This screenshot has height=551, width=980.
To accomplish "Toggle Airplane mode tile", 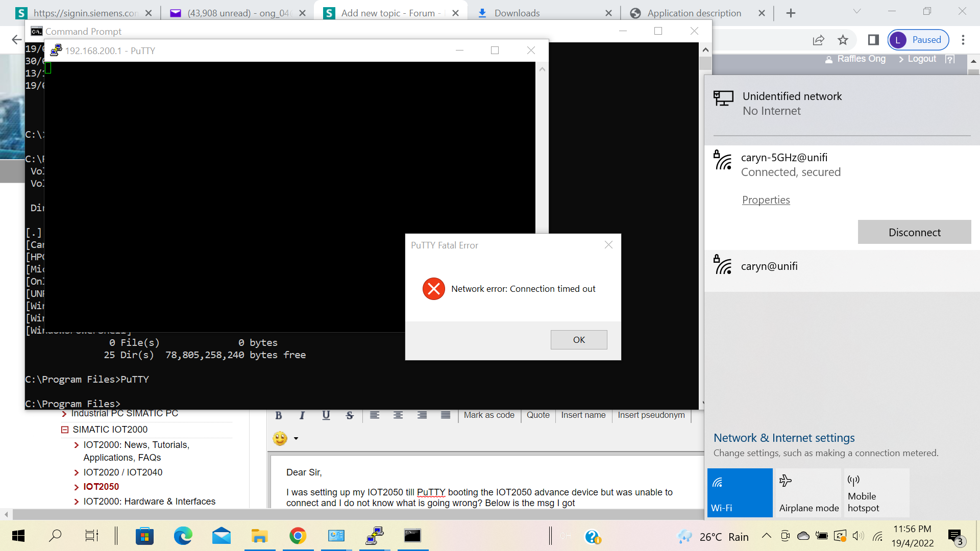I will click(x=808, y=492).
